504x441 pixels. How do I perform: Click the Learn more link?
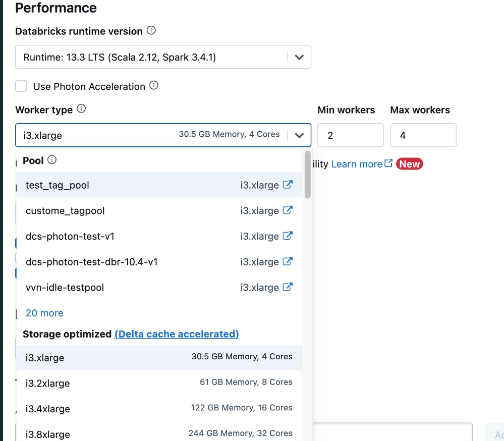[357, 164]
